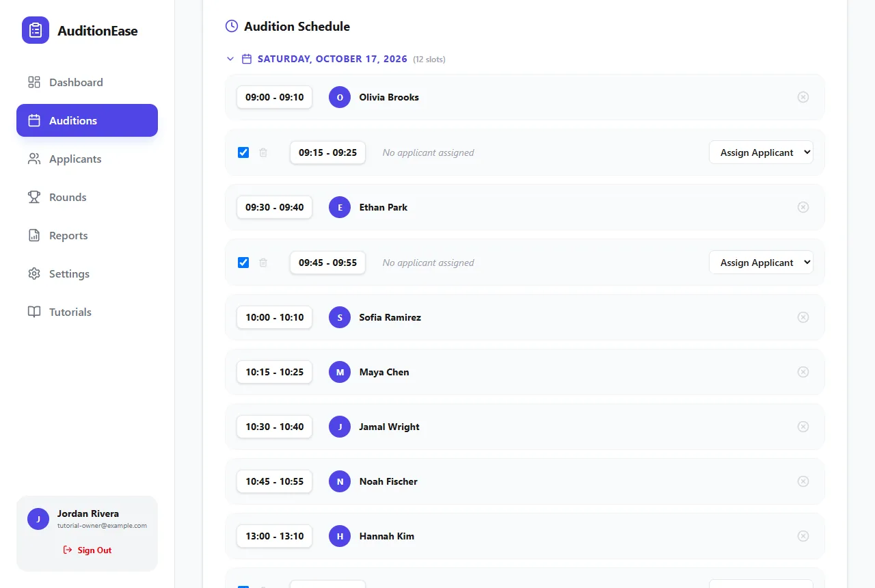Click the 10:00 - 10:10 time badge
Image resolution: width=875 pixels, height=588 pixels.
(x=274, y=317)
